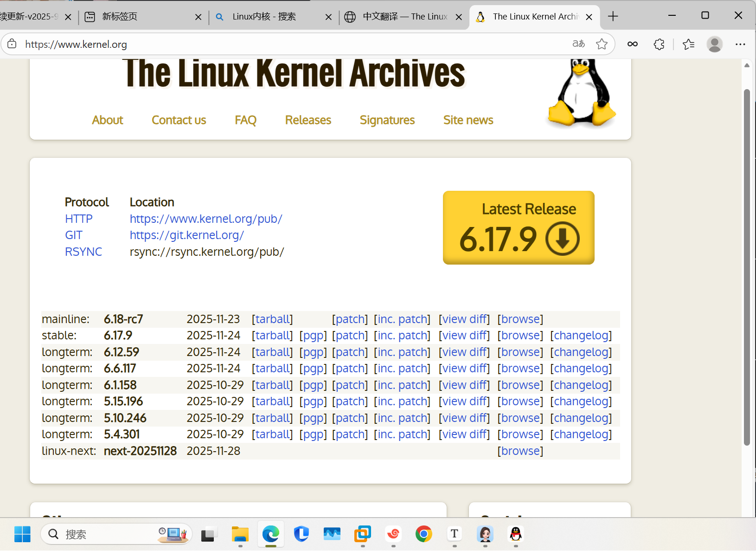Open Google Chrome from the taskbar

423,534
